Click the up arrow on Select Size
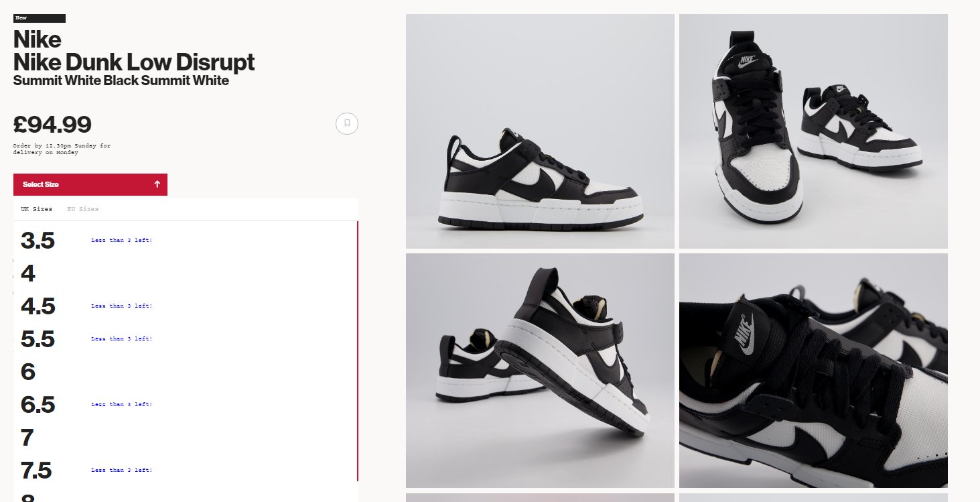980x502 pixels. click(x=157, y=184)
